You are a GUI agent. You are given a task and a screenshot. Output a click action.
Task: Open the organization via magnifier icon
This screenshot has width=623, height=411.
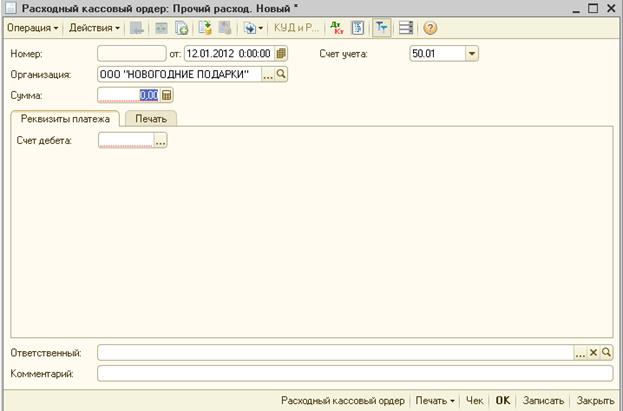click(x=281, y=74)
